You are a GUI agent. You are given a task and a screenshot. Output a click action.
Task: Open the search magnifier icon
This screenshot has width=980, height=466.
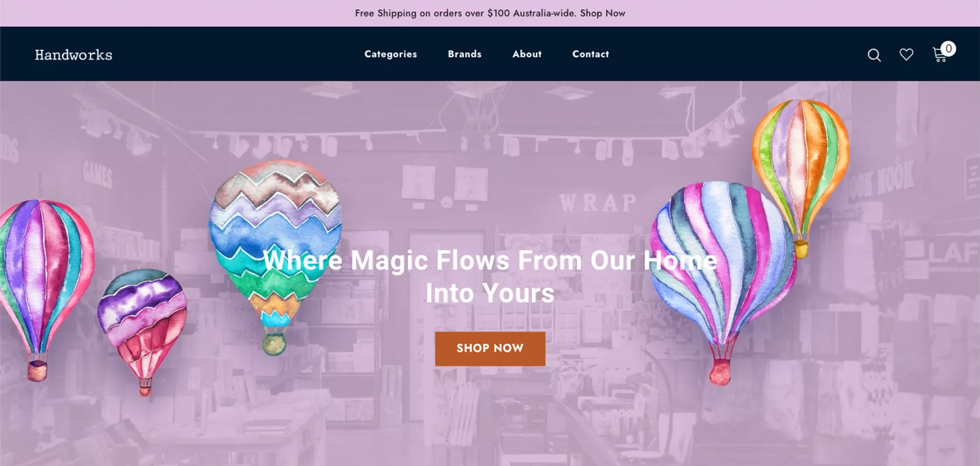pyautogui.click(x=874, y=55)
